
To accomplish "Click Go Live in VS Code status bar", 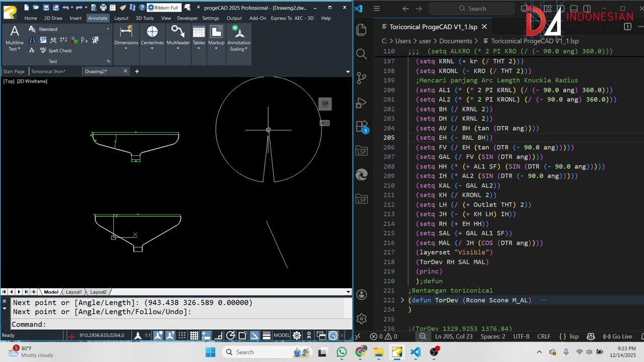I will click(618, 336).
